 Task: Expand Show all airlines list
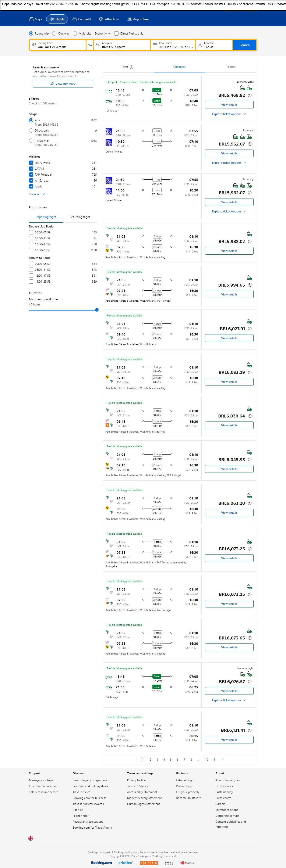[x=37, y=194]
